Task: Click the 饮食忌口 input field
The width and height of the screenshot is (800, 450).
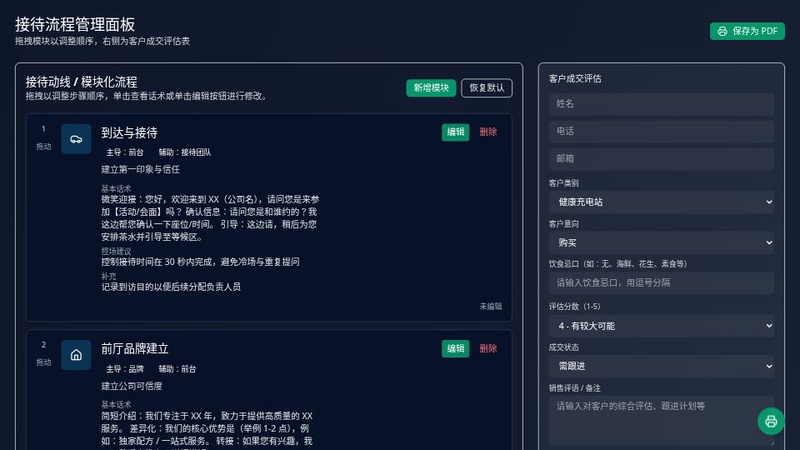Action: [x=661, y=283]
